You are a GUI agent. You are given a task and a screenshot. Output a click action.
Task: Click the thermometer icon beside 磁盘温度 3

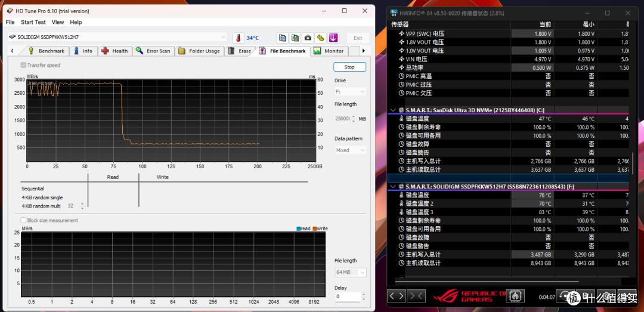pyautogui.click(x=401, y=212)
